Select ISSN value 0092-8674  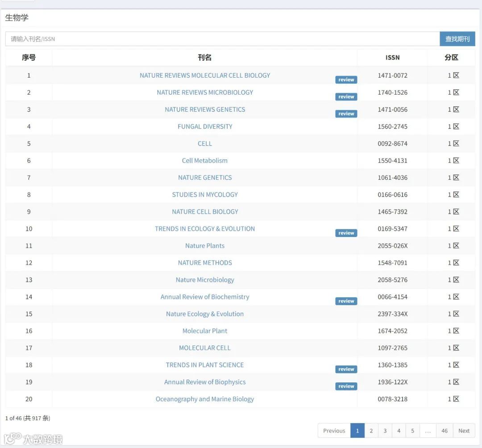(x=393, y=144)
